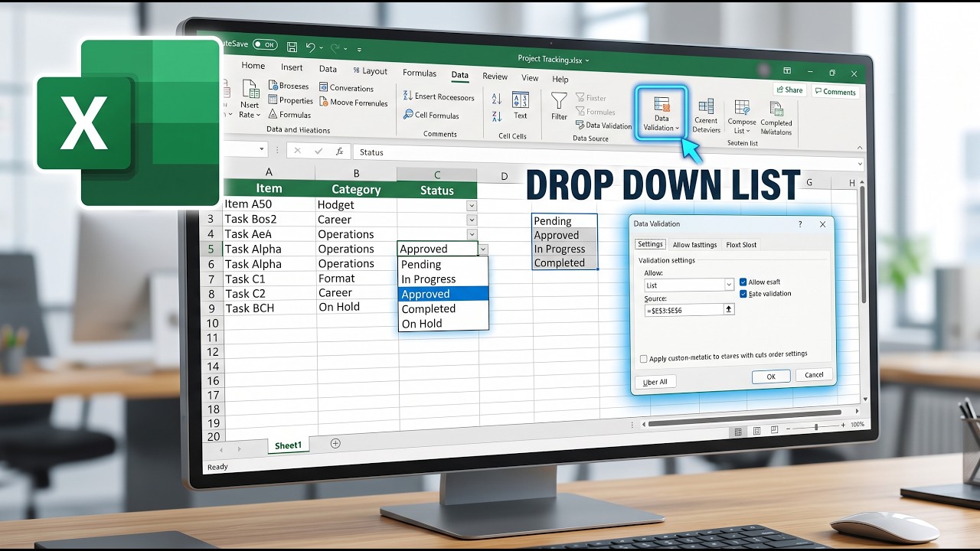Click the Ensert Roceesoors icon
The height and width of the screenshot is (551, 980).
pyautogui.click(x=408, y=96)
